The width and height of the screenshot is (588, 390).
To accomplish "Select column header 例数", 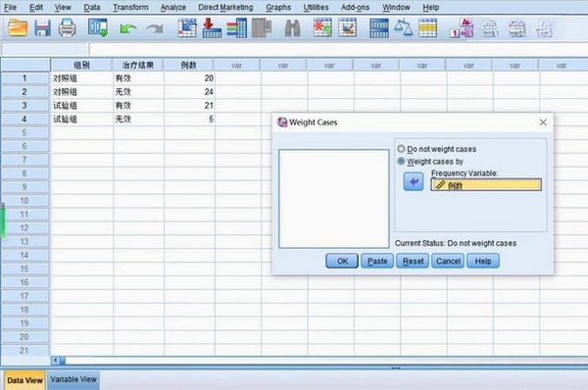I will (x=188, y=66).
